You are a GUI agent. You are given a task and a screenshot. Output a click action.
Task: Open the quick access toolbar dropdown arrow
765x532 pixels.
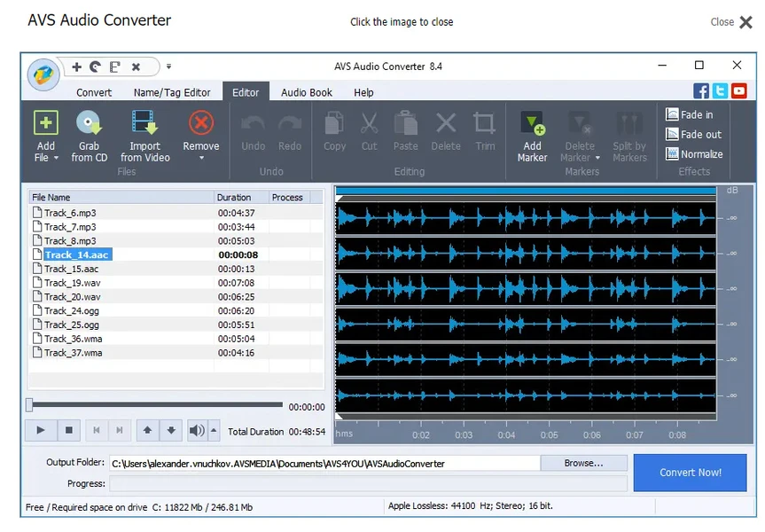pyautogui.click(x=168, y=66)
